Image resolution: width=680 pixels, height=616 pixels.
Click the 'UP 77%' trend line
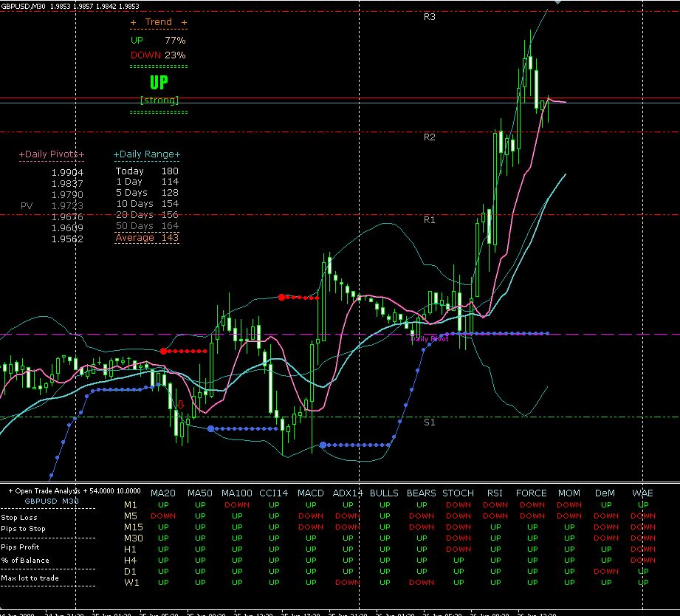[x=158, y=41]
